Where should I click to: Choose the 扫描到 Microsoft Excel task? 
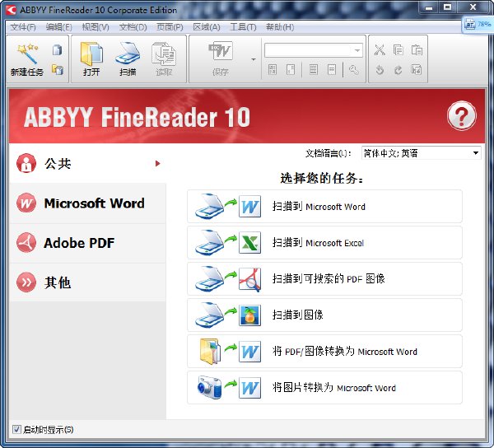click(x=324, y=243)
